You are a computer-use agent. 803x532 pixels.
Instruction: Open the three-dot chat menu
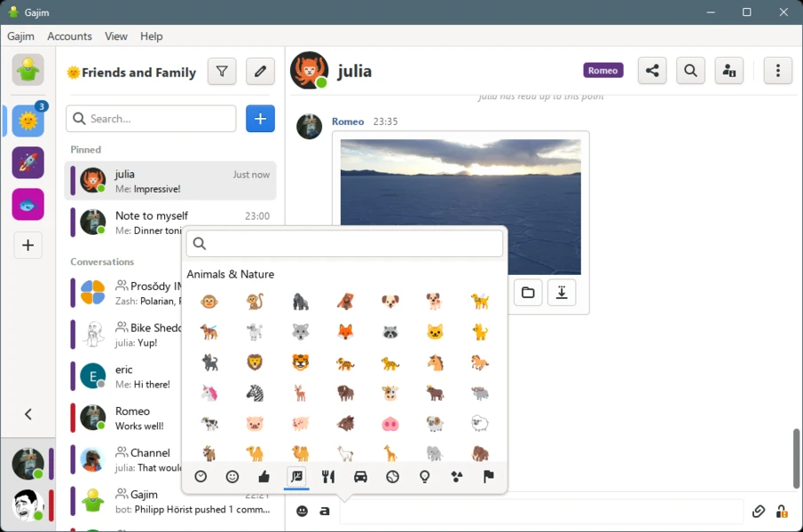pos(778,71)
